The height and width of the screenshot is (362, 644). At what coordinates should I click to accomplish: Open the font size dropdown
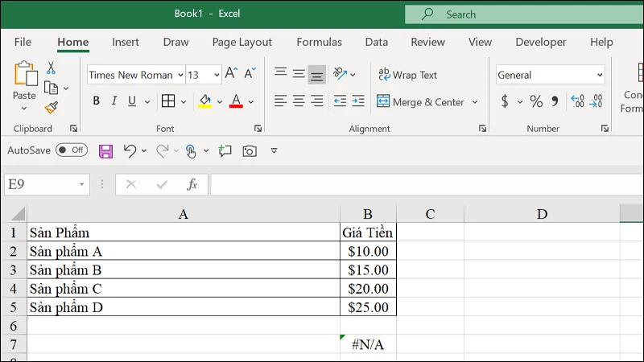pyautogui.click(x=217, y=75)
